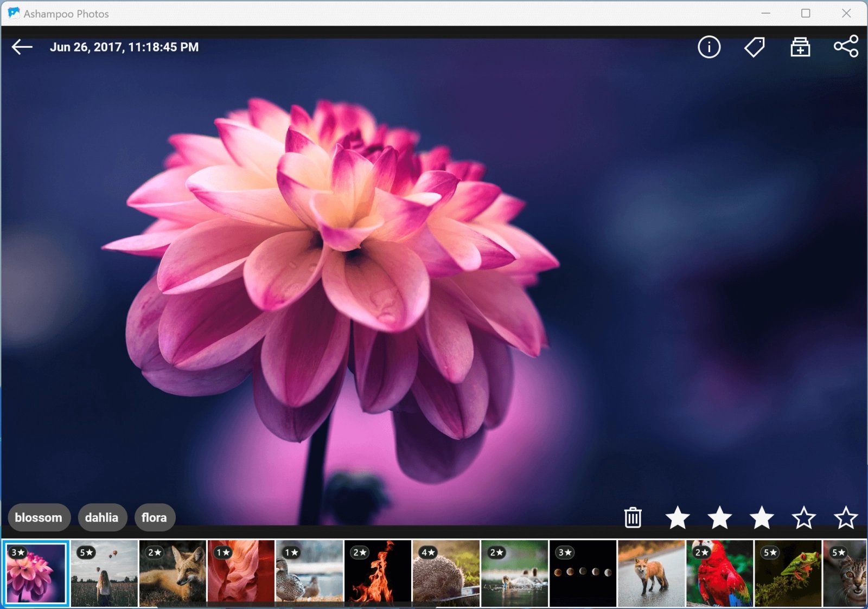Open the swans on lake thumbnail
Viewport: 868px width, 609px height.
[x=514, y=573]
